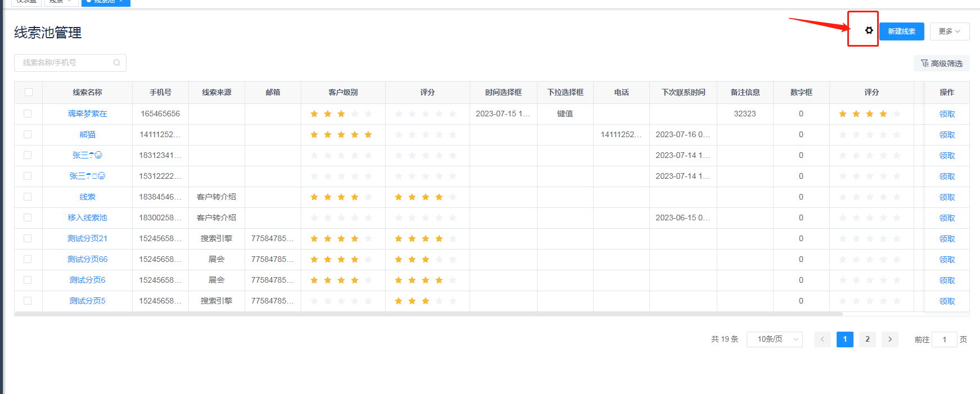Click the fifth 客户级别 star for 魂牵梦萦在

tap(368, 114)
